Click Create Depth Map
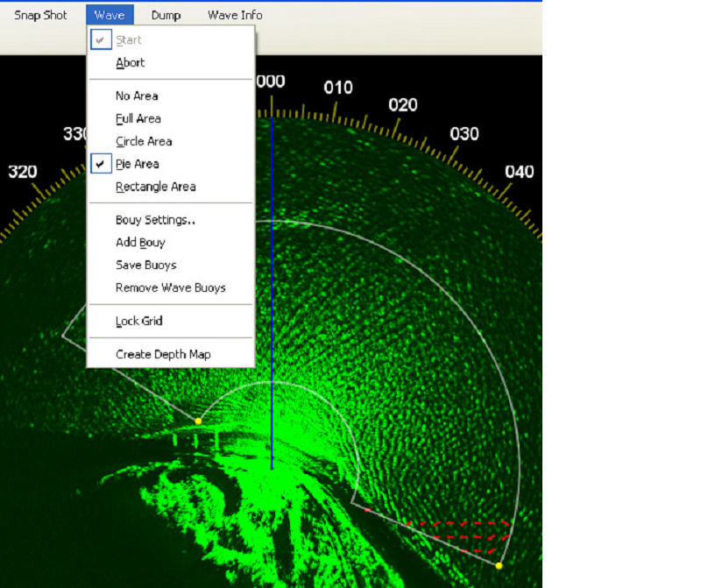This screenshot has height=588, width=701. coord(163,355)
